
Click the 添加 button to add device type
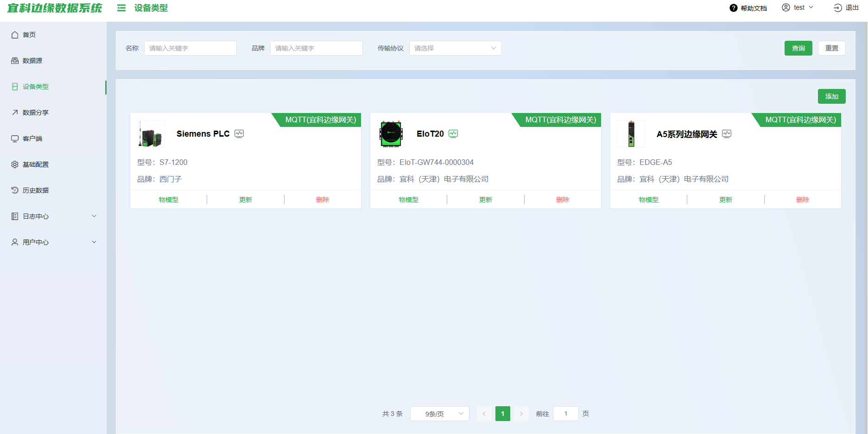[831, 96]
